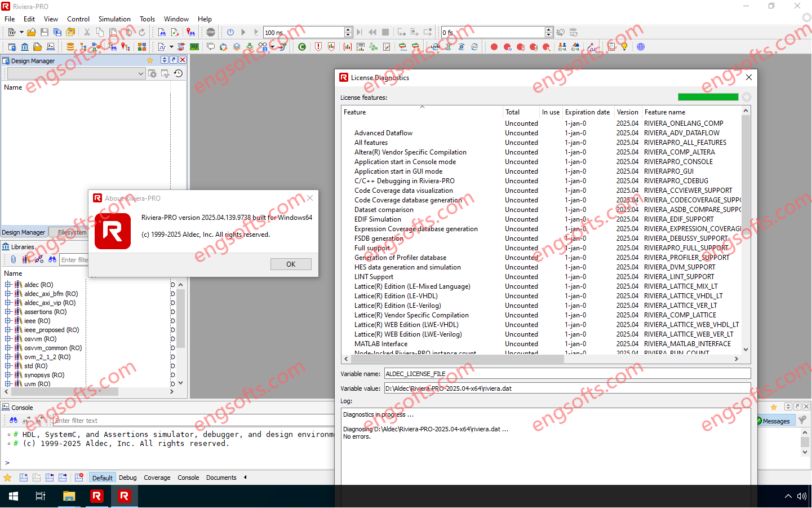The width and height of the screenshot is (812, 508).
Task: Click the round refresh icon in License Diagnostics
Action: coord(747,97)
